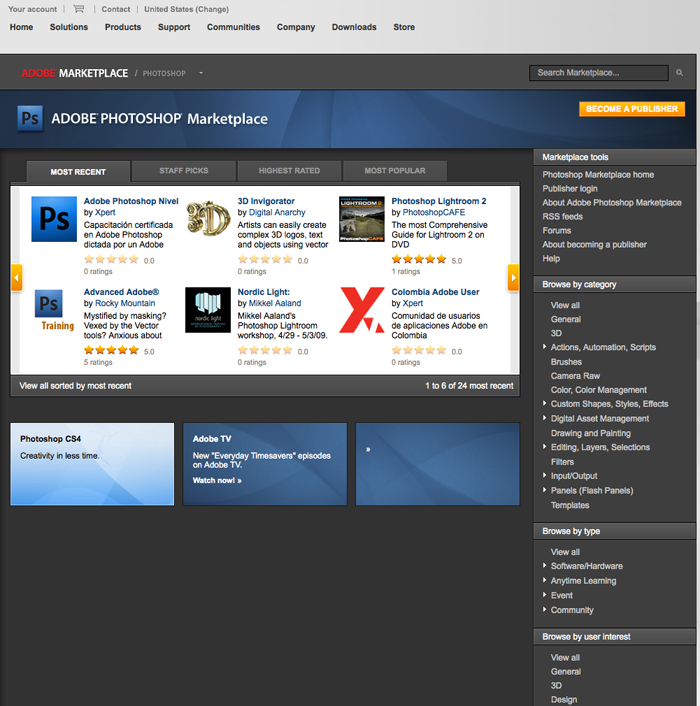Open the Nordic Light logo thumbnail
Screen dimensions: 700x706
[208, 310]
